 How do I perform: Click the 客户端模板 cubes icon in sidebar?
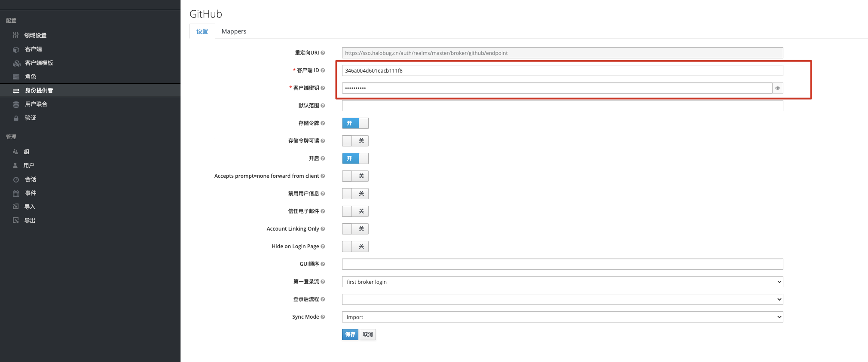click(x=16, y=63)
